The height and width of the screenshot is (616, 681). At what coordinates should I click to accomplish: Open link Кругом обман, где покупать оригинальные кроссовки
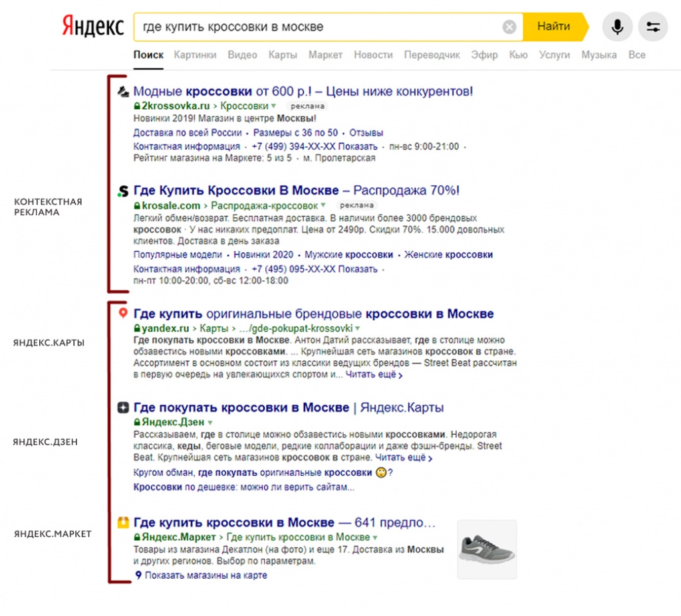coord(263,472)
